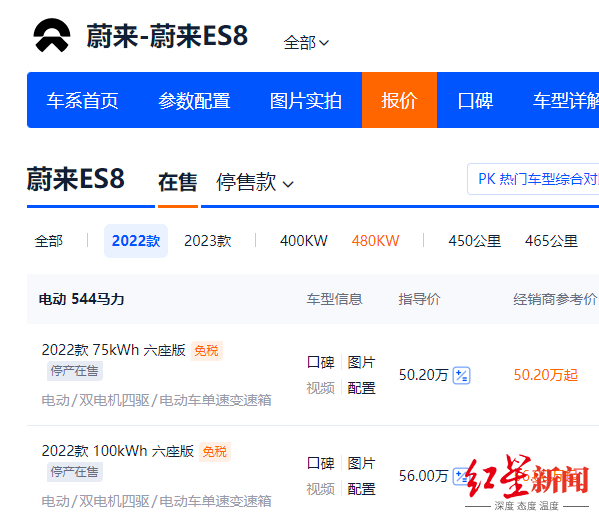Click the guide price 50.20万
This screenshot has width=599, height=522.
[423, 375]
